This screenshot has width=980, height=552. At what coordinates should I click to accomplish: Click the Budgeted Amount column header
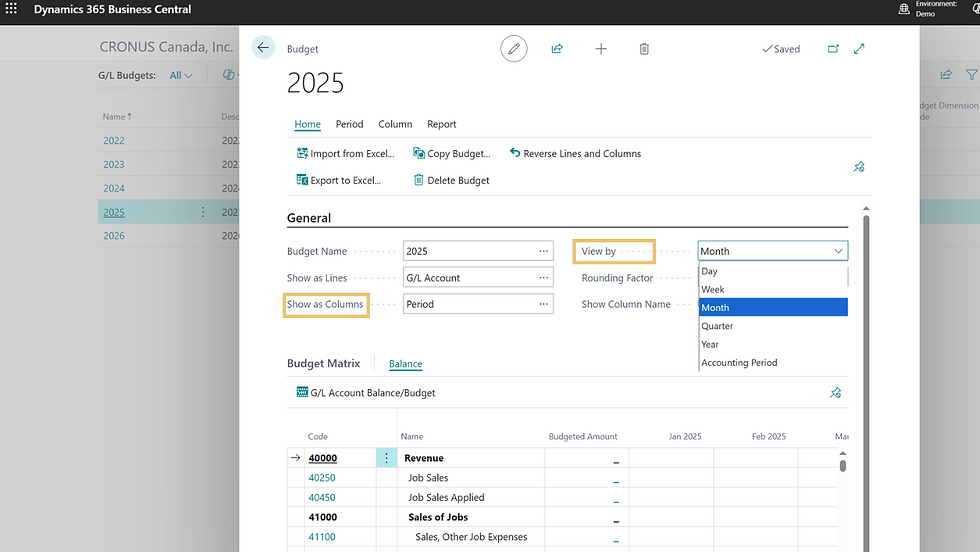click(x=582, y=436)
